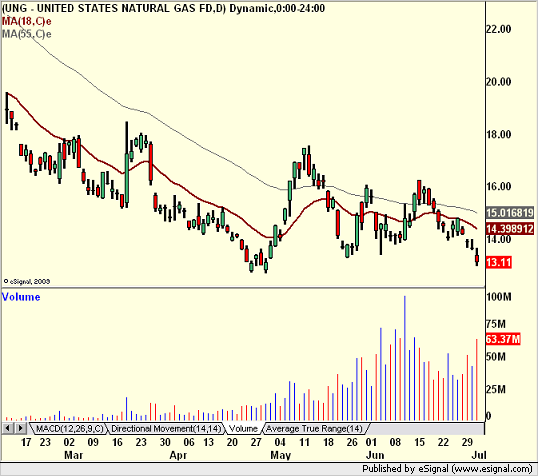Click the 13.11 last price tag
Image resolution: width=538 pixels, height=476 pixels.
(499, 263)
